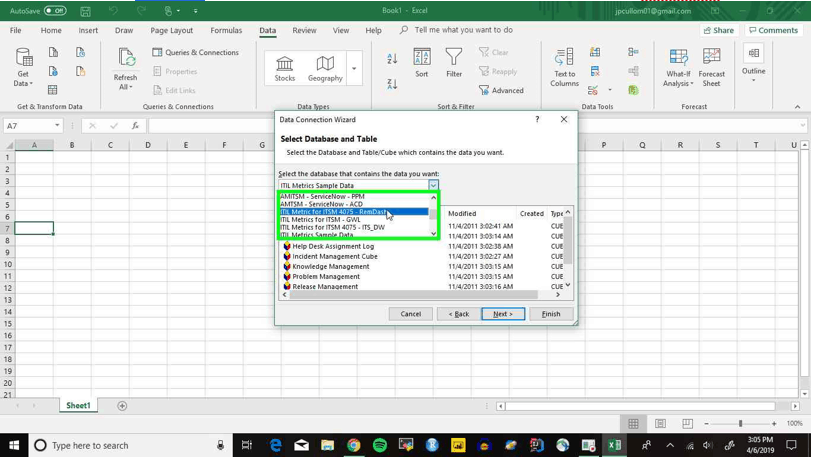The width and height of the screenshot is (813, 458).
Task: Click Next in the wizard
Action: point(503,314)
